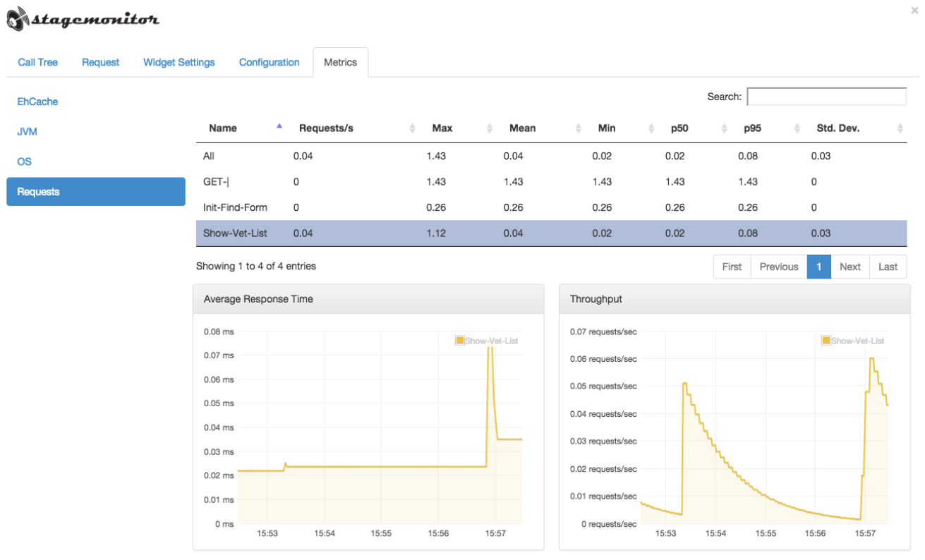Click the stagemonitor logo
The width and height of the screenshot is (925, 560).
tap(83, 19)
